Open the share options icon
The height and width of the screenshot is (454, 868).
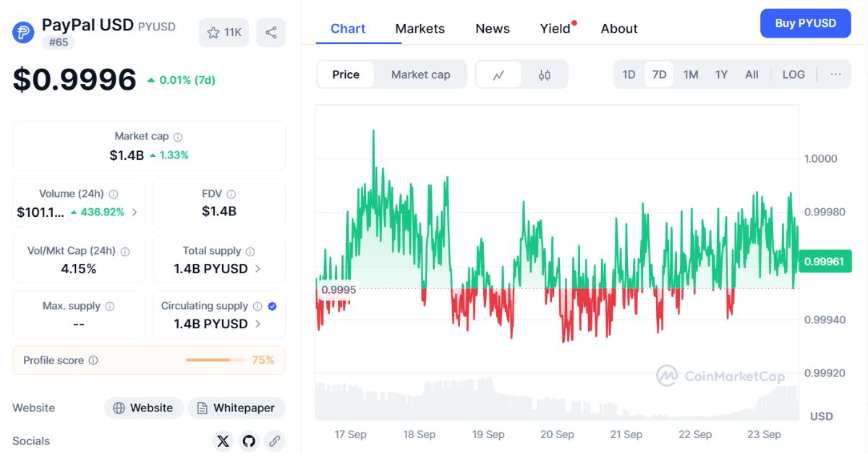271,33
